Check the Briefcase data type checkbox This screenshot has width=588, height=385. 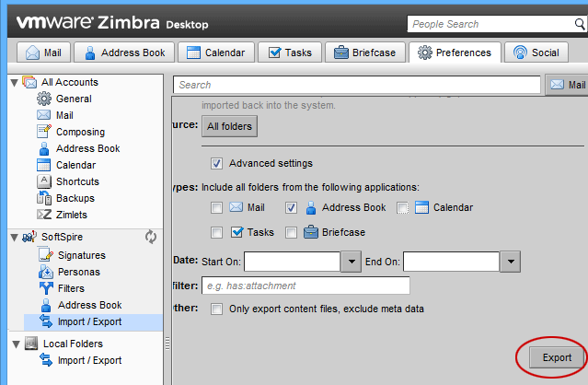click(291, 233)
